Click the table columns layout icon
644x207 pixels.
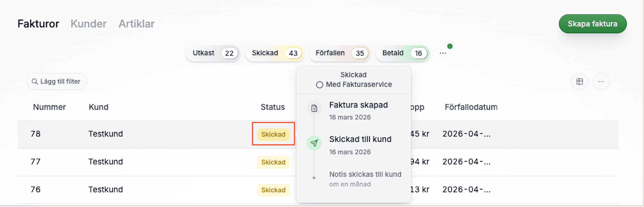tap(580, 81)
